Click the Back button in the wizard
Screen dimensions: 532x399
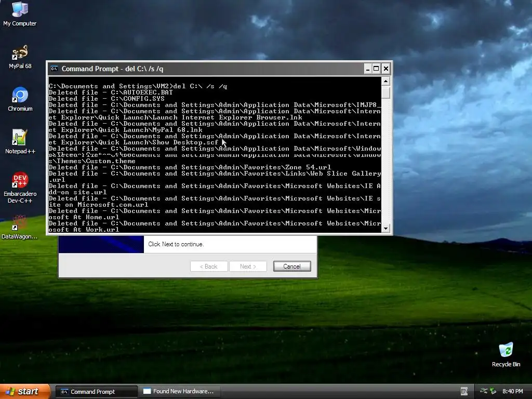pyautogui.click(x=209, y=267)
